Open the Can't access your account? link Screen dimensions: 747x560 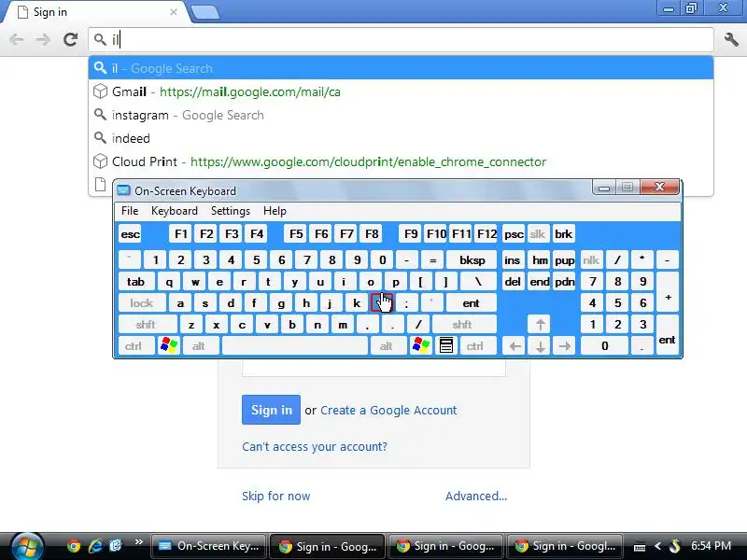coord(315,447)
